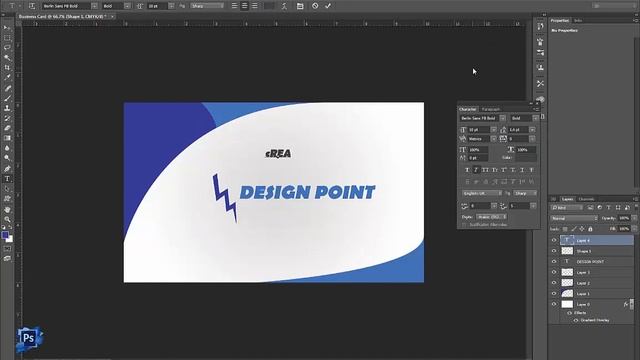Hide the Layer 4 text layer
The width and height of the screenshot is (640, 360).
554,240
